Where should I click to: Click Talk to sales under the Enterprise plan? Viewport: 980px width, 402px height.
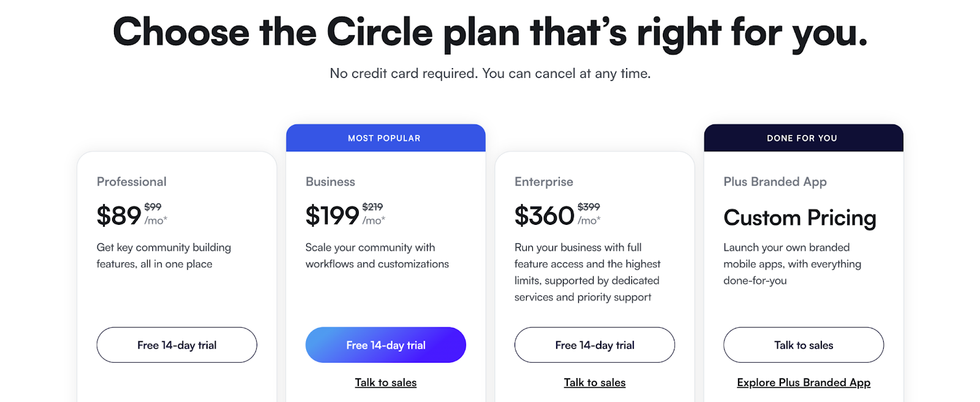pos(594,382)
